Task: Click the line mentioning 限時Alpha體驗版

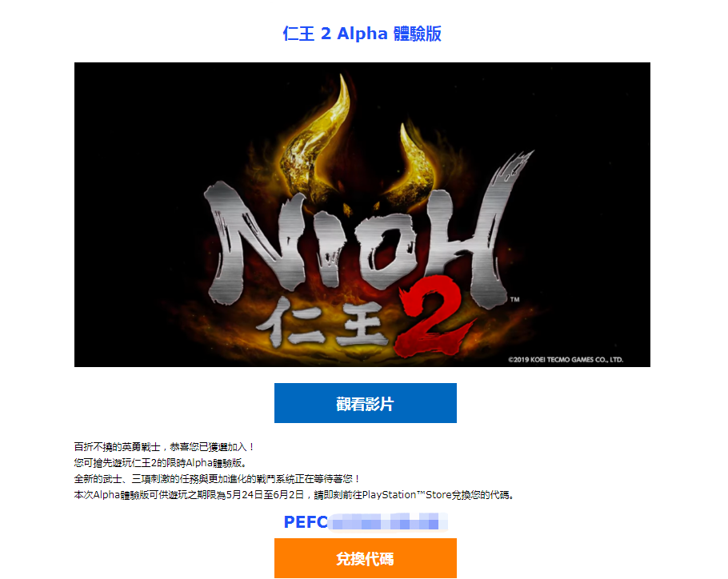Action: point(160,462)
